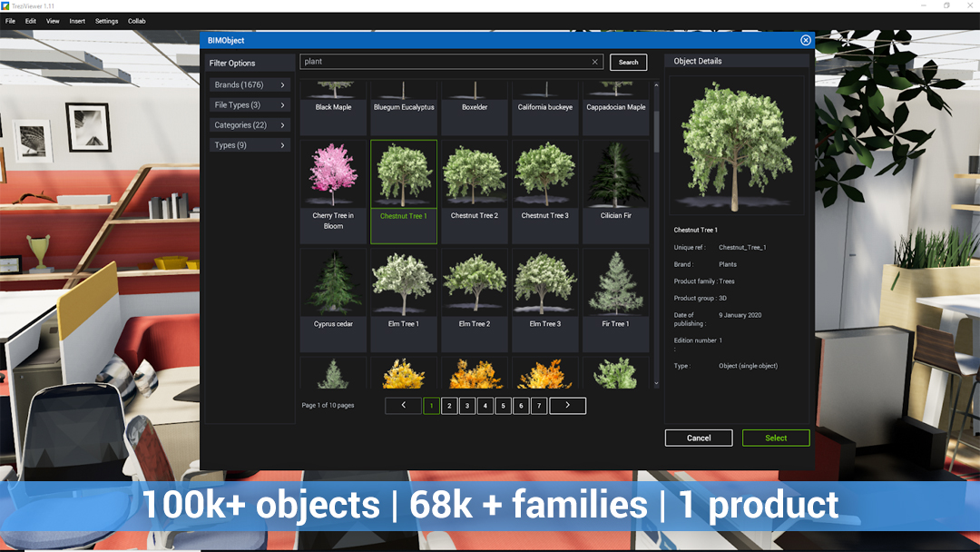
Task: Expand the Types (9) filter
Action: point(250,145)
